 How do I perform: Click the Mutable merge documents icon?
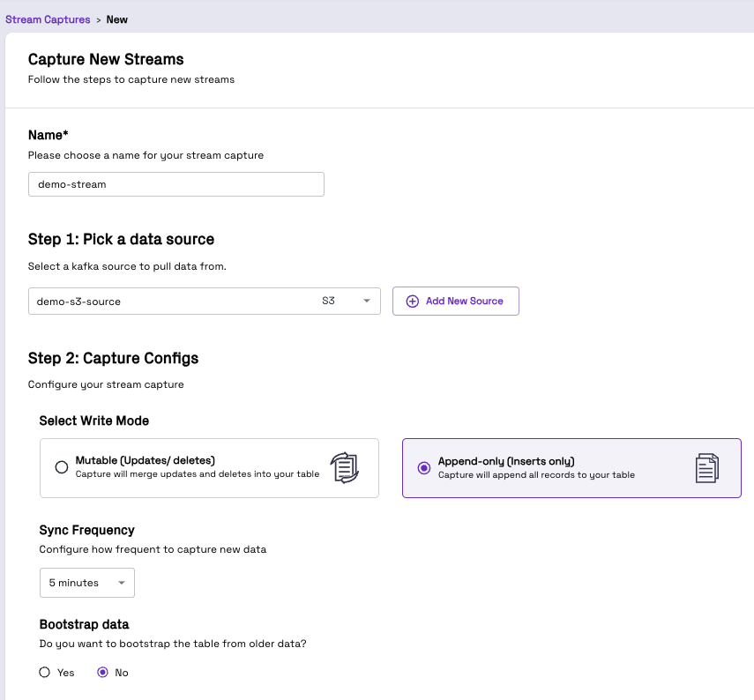(344, 467)
